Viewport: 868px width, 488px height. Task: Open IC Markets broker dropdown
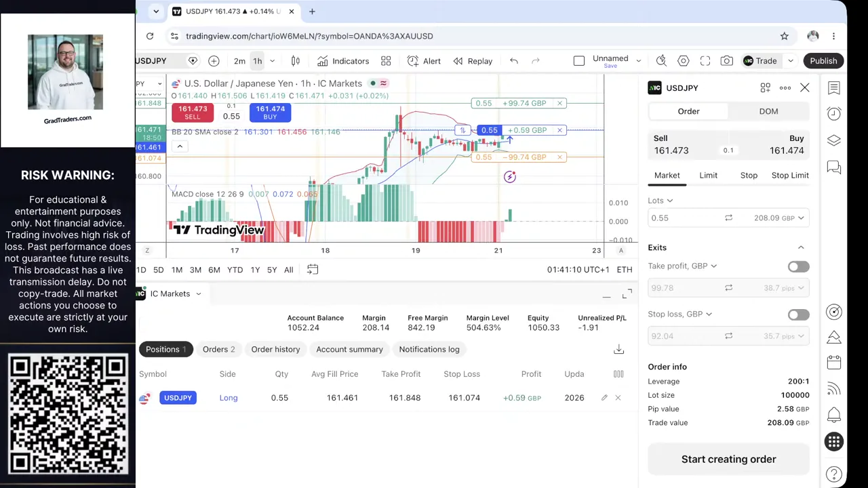pyautogui.click(x=175, y=293)
